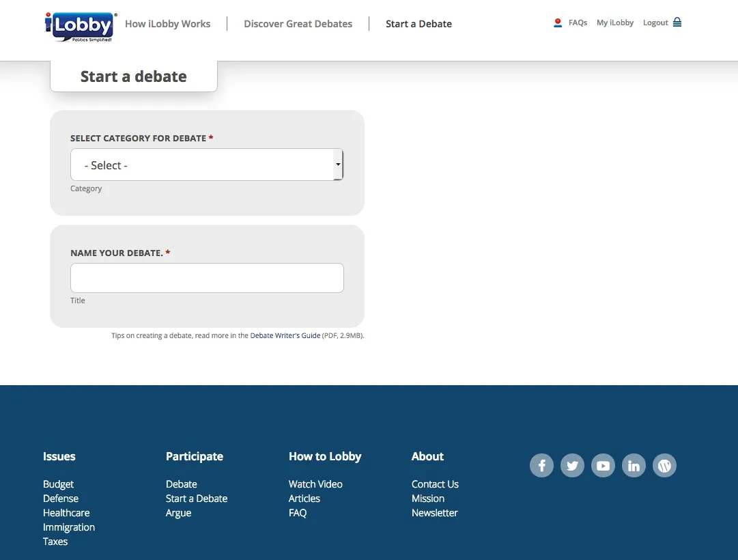Open the WordPress blog icon
Screen dimensions: 738x560
coord(664,465)
